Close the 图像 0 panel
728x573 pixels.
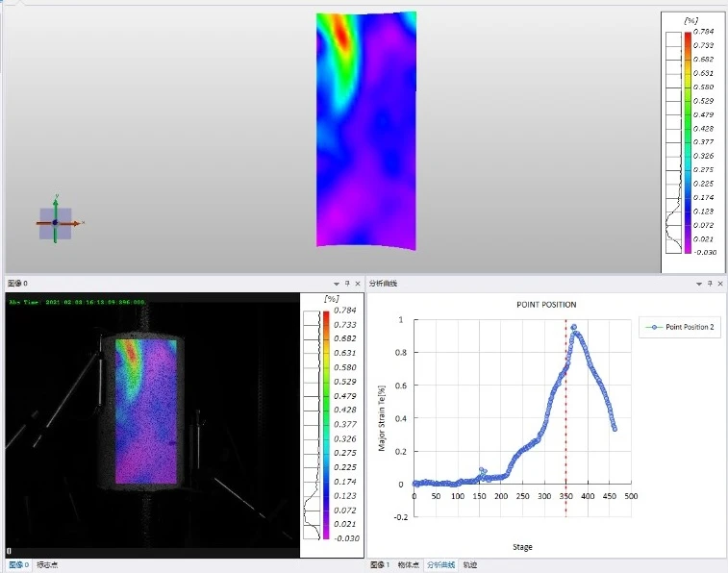[x=359, y=284]
